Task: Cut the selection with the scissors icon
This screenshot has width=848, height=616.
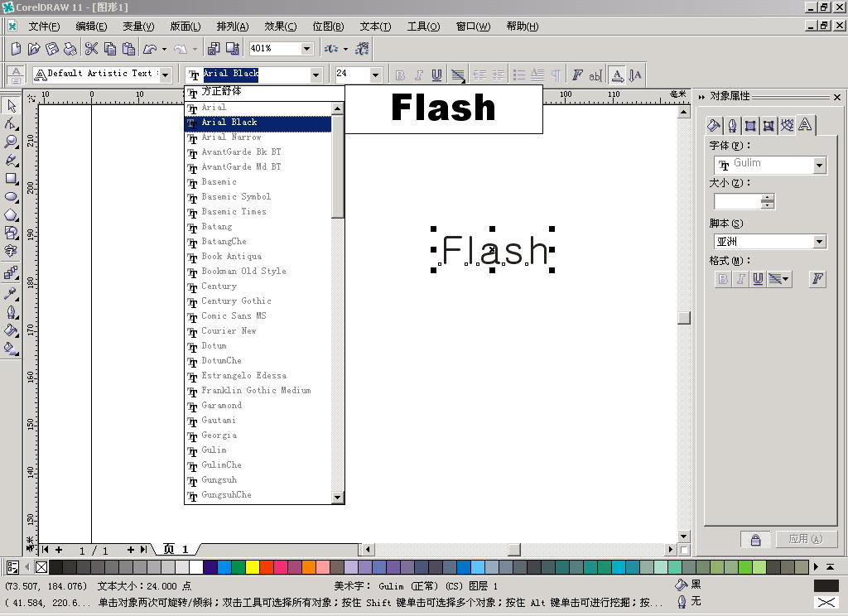Action: click(x=91, y=49)
